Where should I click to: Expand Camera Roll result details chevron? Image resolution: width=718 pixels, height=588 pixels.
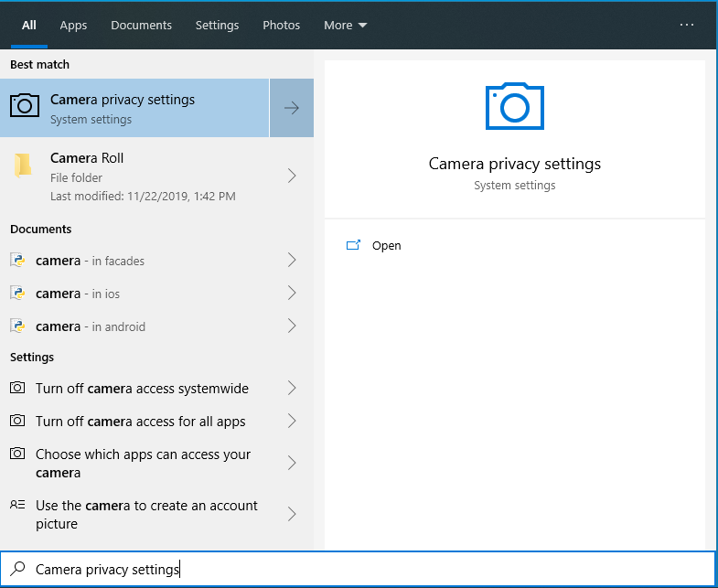coord(292,176)
